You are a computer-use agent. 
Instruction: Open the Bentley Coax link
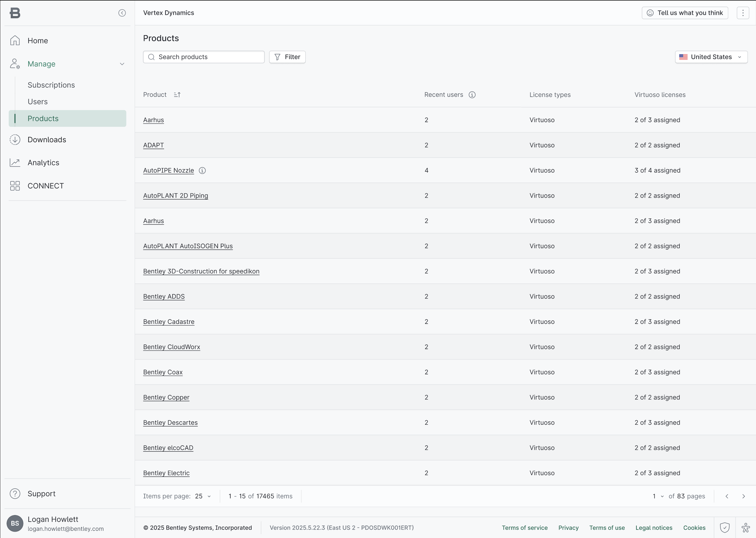click(x=163, y=372)
